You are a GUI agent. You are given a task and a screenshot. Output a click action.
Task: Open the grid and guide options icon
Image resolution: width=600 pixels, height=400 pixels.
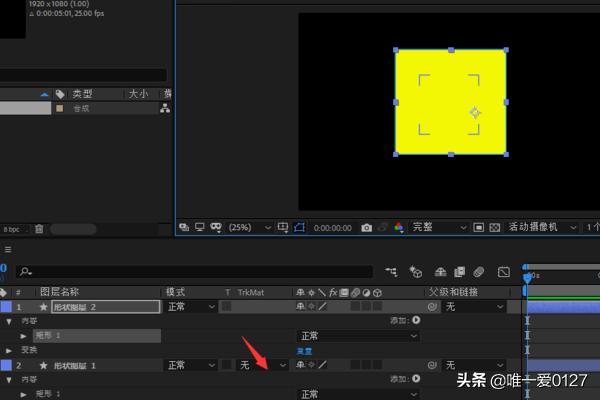283,227
